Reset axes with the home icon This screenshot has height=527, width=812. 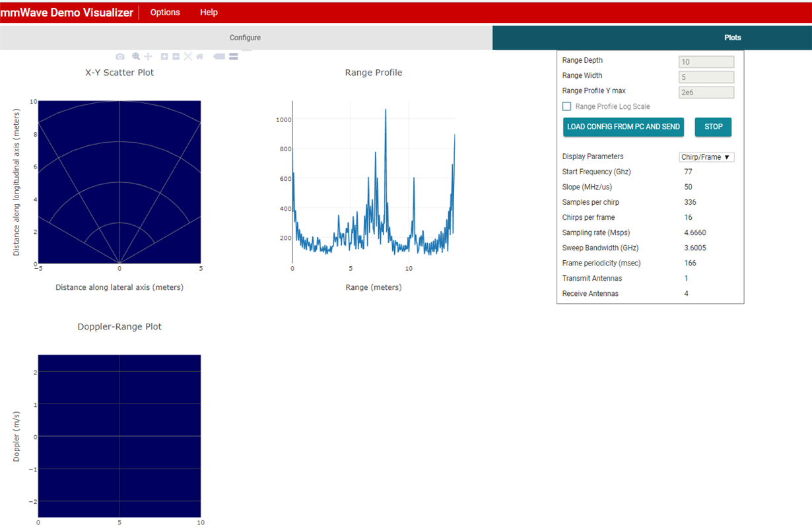pyautogui.click(x=199, y=57)
